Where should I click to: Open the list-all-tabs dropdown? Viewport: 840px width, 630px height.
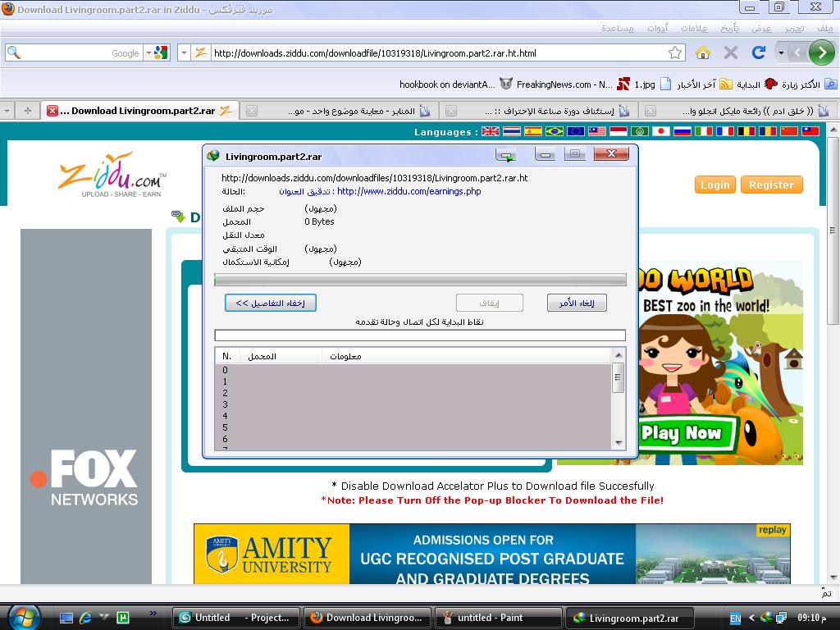7,111
